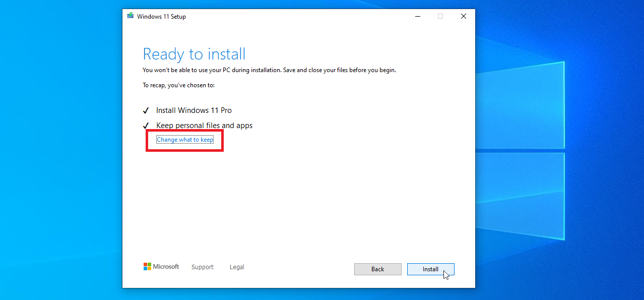The height and width of the screenshot is (300, 644).
Task: Click the checkmark beside Install Windows 11 Pro
Action: pos(146,110)
